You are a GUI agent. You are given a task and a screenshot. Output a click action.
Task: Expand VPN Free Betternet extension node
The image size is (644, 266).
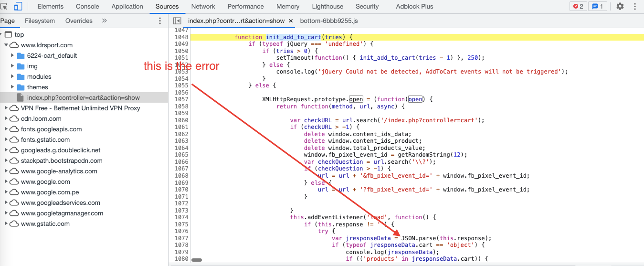click(6, 108)
